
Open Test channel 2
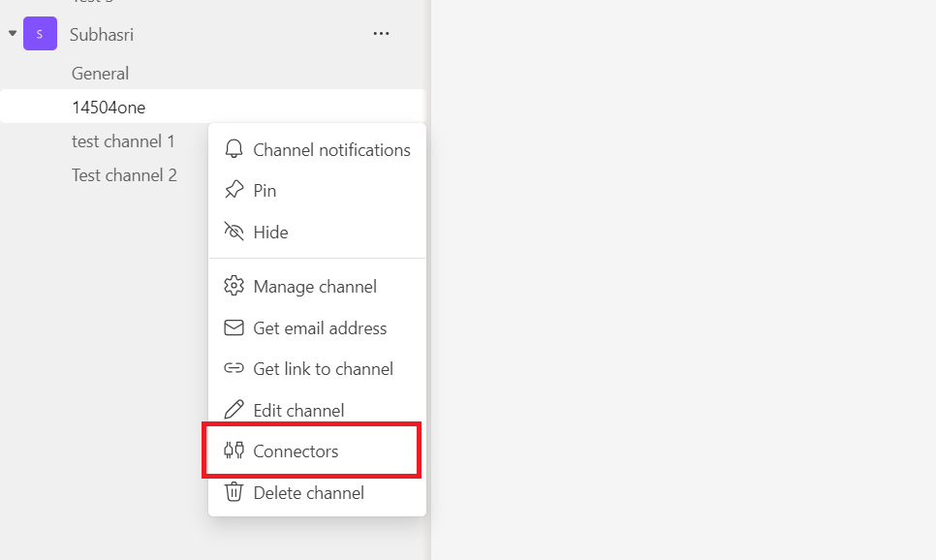pyautogui.click(x=124, y=175)
